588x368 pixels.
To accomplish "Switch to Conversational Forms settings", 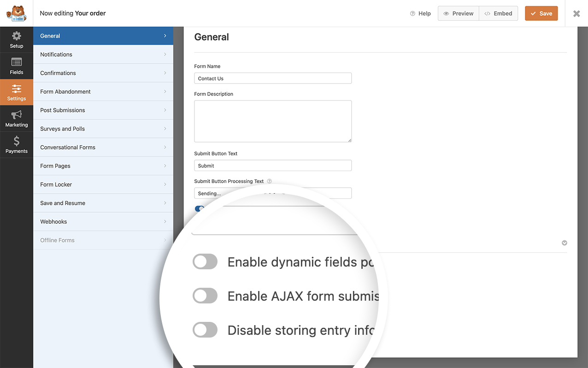I will coord(103,147).
